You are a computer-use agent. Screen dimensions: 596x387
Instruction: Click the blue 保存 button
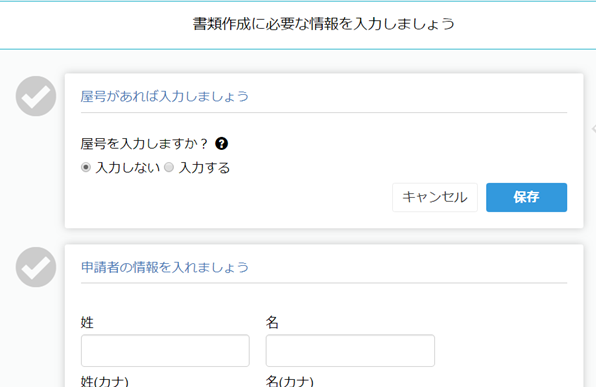click(x=526, y=197)
